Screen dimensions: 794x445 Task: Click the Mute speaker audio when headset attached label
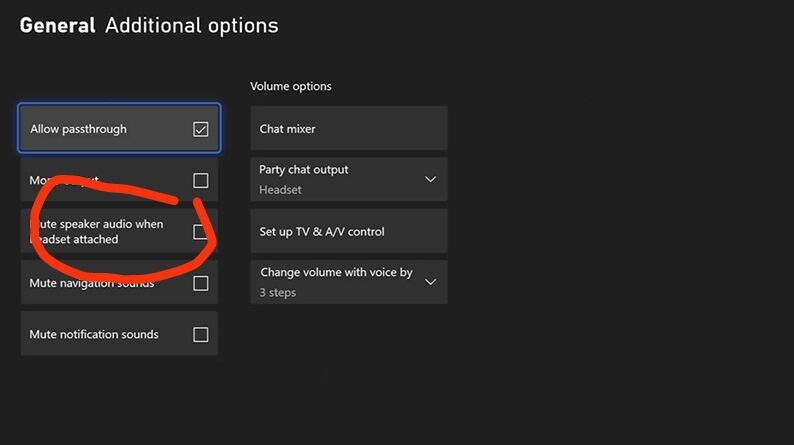96,232
